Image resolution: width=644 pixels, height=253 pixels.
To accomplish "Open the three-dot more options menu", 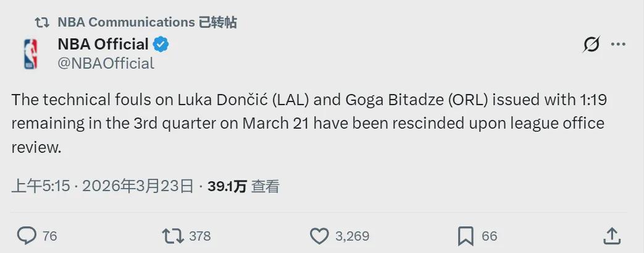I will tap(619, 45).
